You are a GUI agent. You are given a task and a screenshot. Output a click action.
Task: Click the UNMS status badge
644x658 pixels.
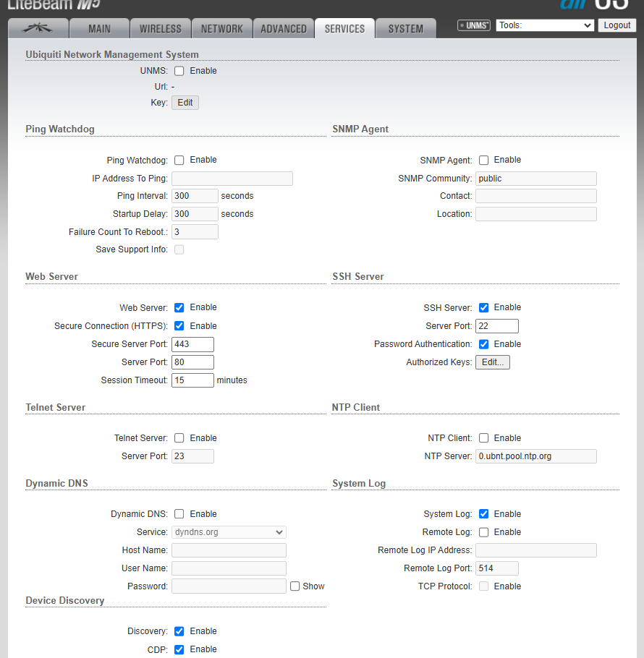pos(474,25)
